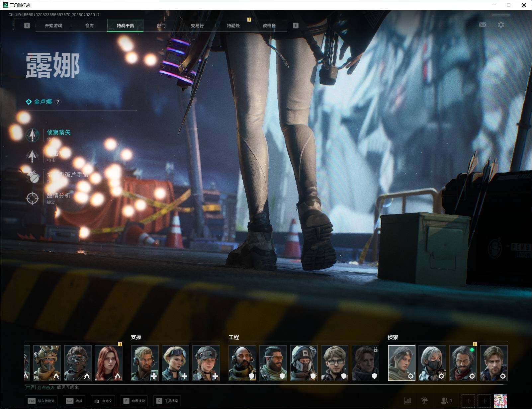Switch to the 特勤处 tab
The image size is (532, 409).
(233, 26)
